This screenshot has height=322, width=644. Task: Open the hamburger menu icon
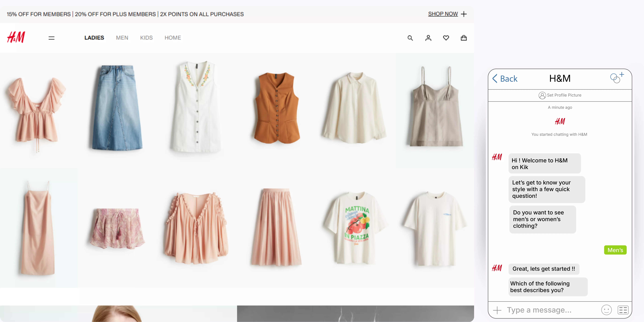click(52, 38)
